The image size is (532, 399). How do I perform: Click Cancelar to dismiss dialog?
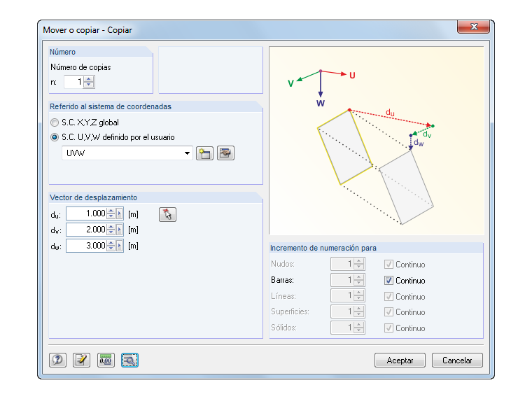[457, 360]
